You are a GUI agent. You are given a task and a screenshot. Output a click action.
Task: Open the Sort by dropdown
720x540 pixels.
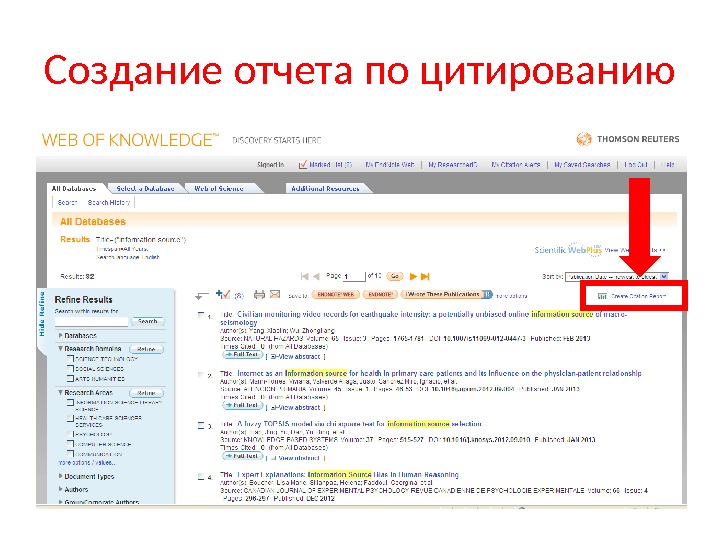pos(617,276)
